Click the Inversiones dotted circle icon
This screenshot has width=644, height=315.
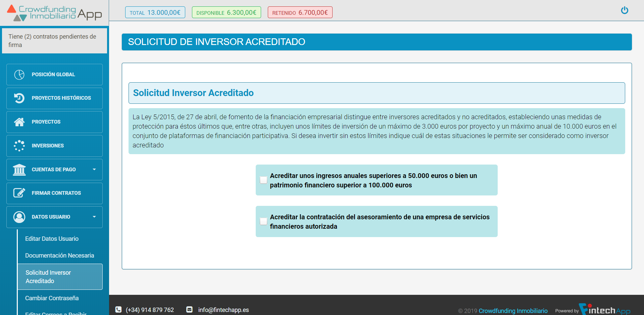19,146
